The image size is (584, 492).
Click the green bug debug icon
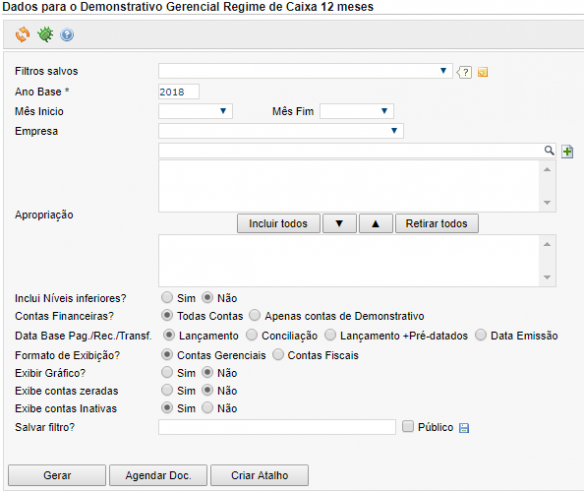click(45, 35)
